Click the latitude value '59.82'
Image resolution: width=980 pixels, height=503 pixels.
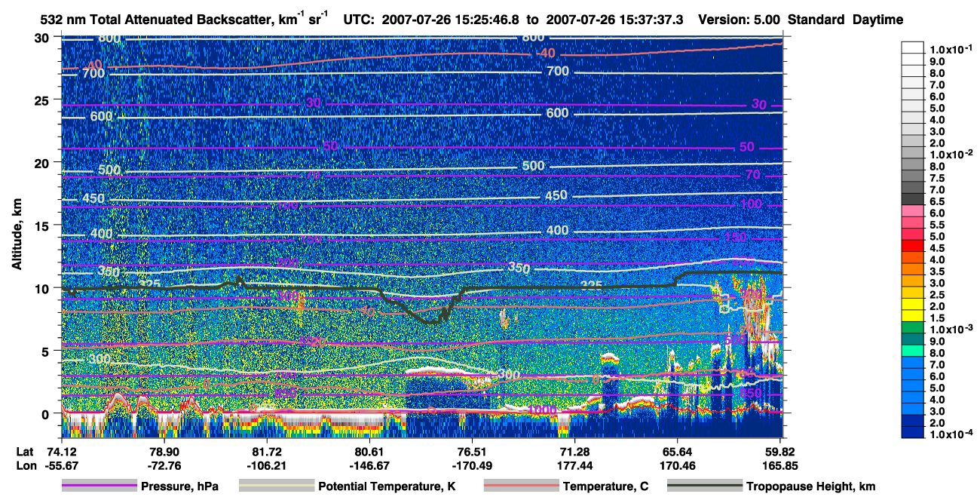(779, 452)
